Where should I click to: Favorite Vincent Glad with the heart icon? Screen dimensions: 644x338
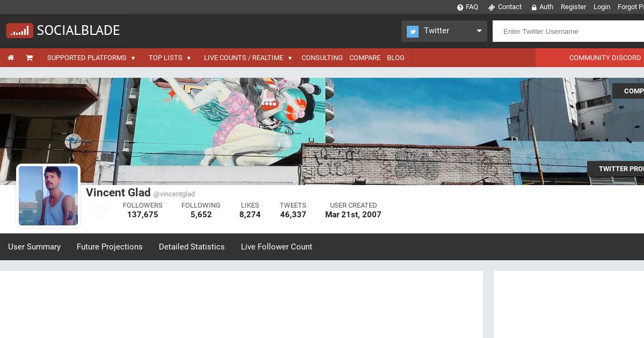point(99,212)
